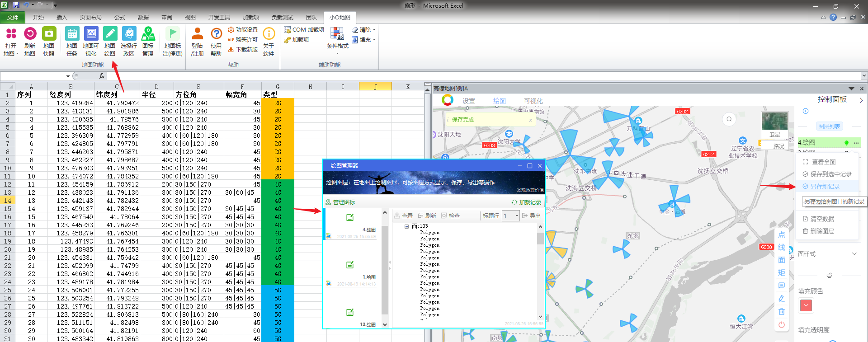Click the 刷新地图 refresh icon
The image size is (868, 342).
30,41
